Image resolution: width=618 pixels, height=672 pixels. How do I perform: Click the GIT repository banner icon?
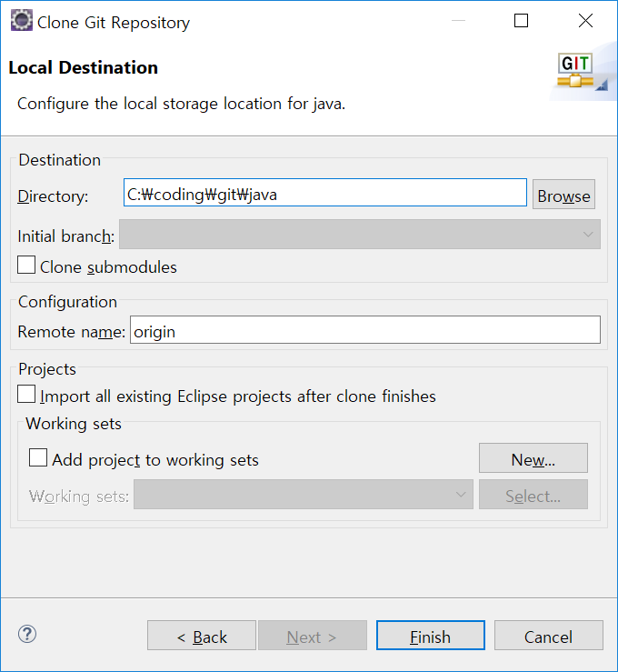click(x=575, y=73)
